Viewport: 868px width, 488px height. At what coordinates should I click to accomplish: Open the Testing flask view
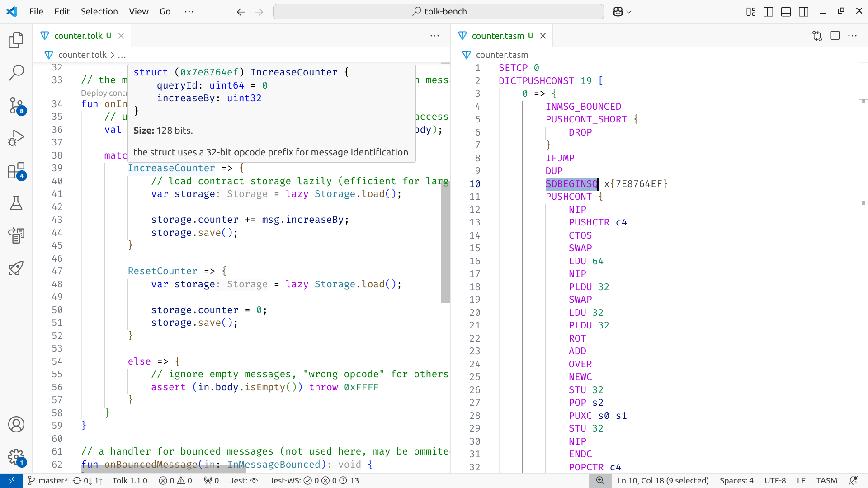16,203
